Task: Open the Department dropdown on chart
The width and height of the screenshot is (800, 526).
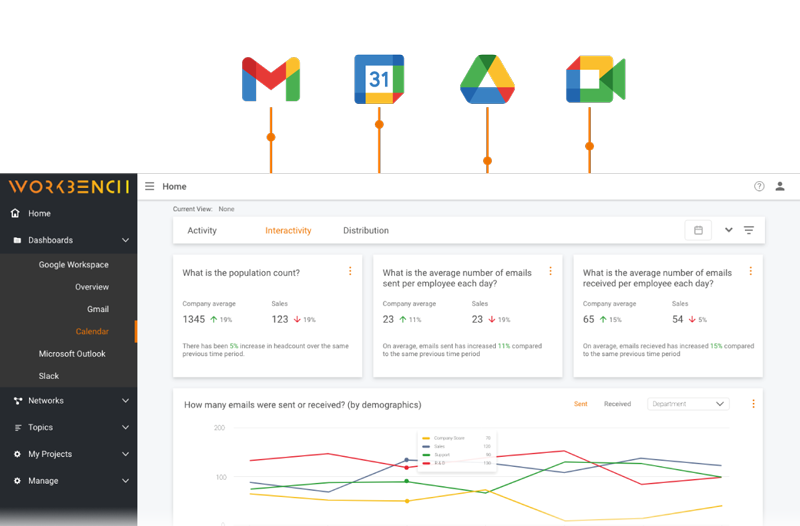Action: tap(688, 404)
